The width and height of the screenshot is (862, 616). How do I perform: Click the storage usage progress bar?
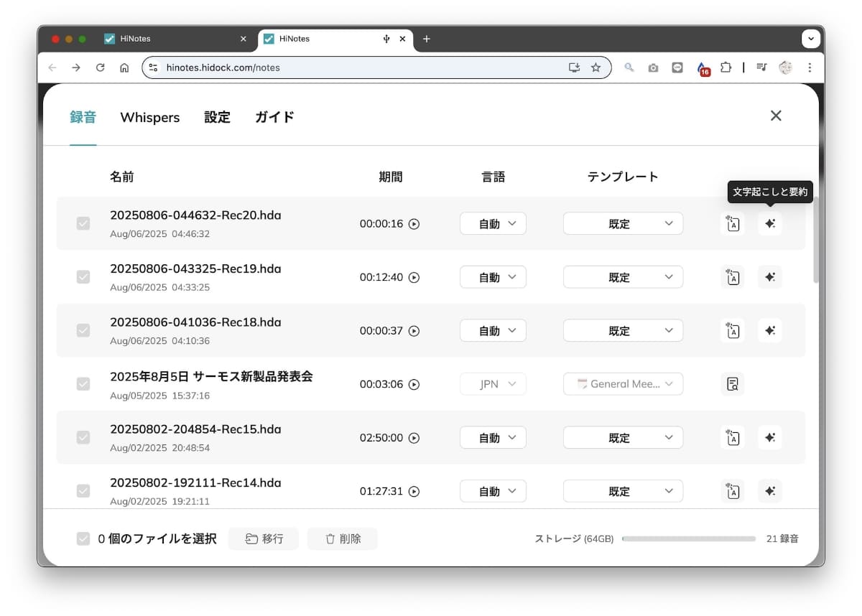[688, 538]
